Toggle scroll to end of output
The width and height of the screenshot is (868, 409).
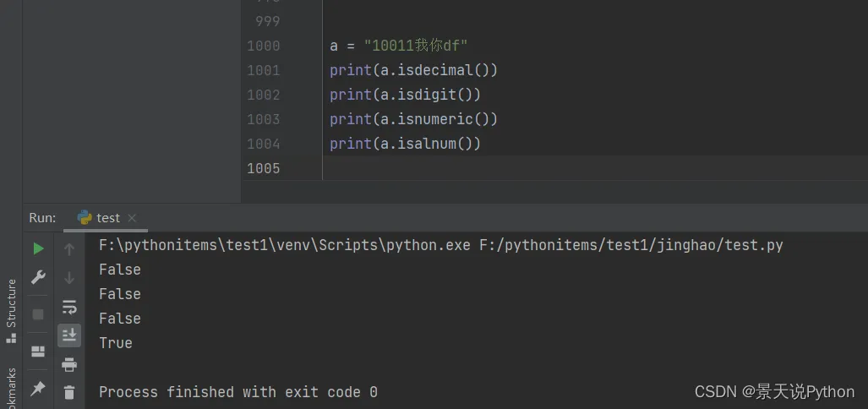[69, 335]
